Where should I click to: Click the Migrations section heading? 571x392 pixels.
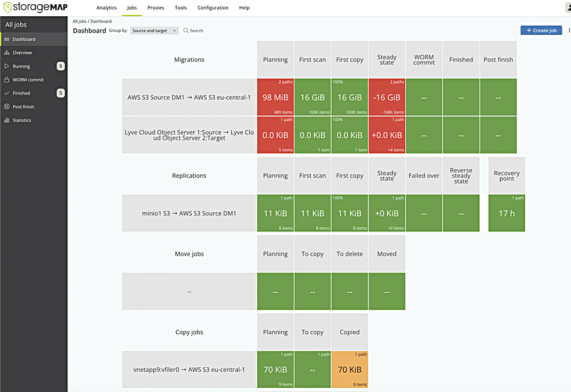(189, 60)
